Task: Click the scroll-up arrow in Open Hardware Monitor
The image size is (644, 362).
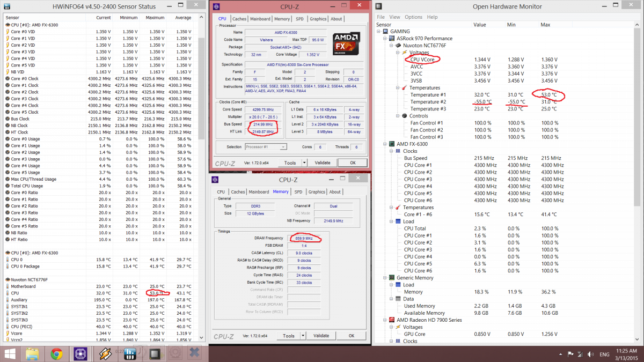Action: pyautogui.click(x=638, y=25)
